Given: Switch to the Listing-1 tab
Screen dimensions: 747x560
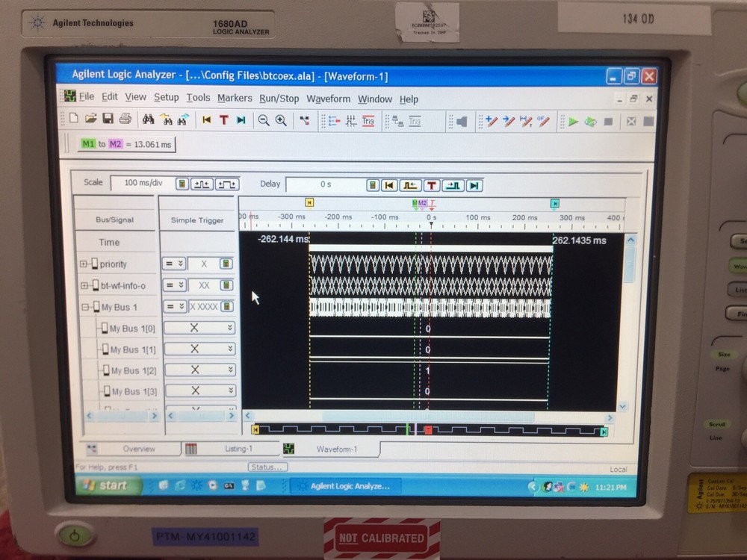Looking at the screenshot, I should tap(232, 449).
